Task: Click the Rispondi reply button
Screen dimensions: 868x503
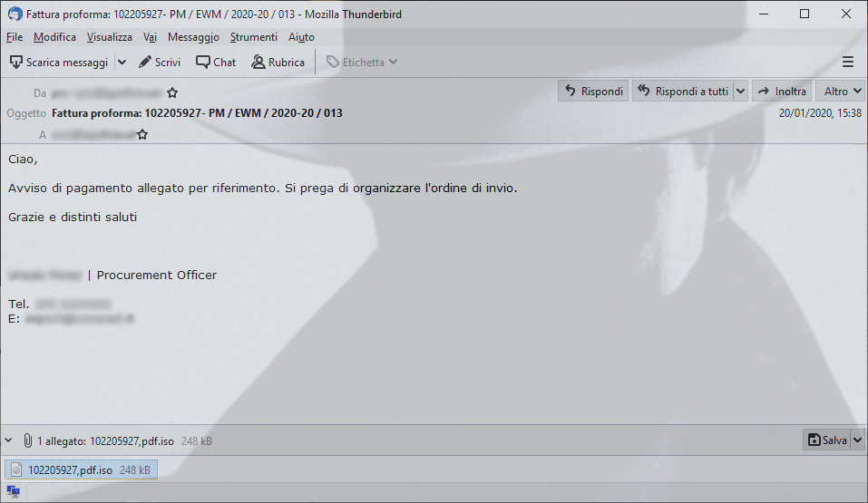Action: (593, 92)
